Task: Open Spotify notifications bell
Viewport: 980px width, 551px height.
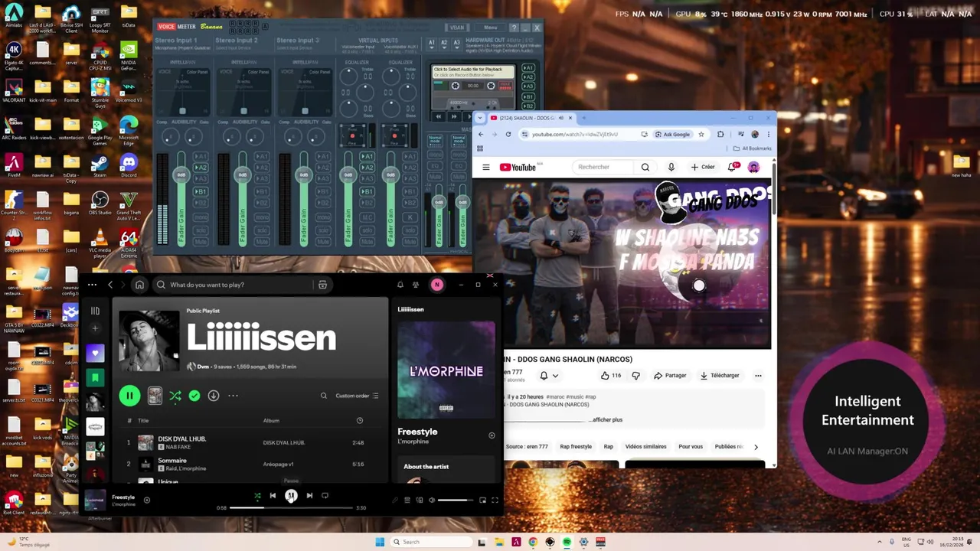Action: click(400, 285)
